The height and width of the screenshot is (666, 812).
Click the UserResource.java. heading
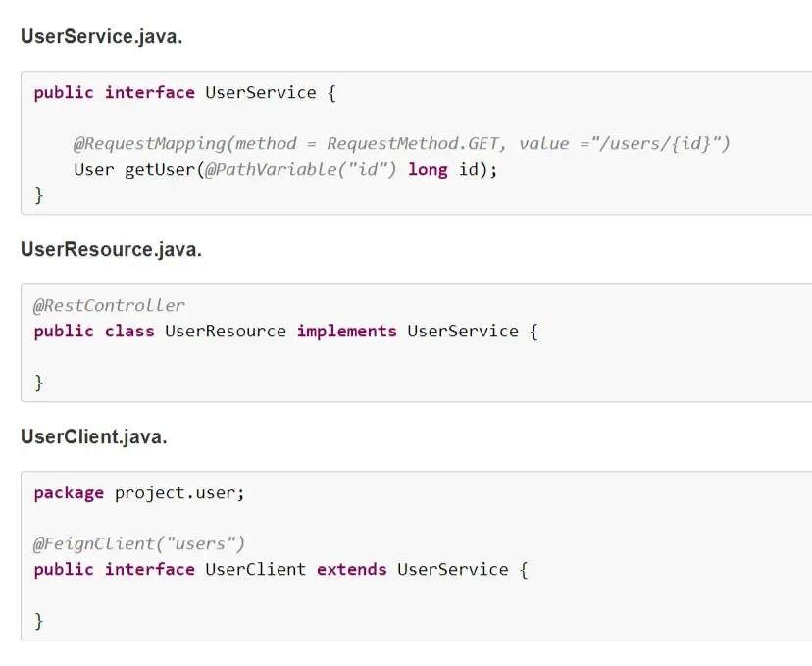(x=111, y=249)
